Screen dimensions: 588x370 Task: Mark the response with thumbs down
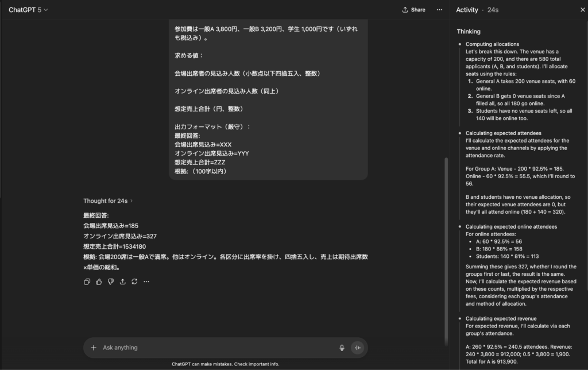click(x=111, y=282)
